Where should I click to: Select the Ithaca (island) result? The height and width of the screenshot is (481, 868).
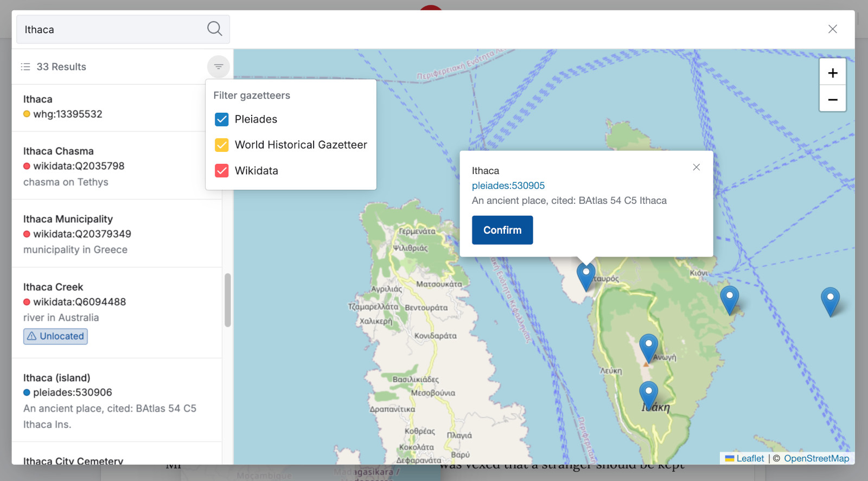117,400
